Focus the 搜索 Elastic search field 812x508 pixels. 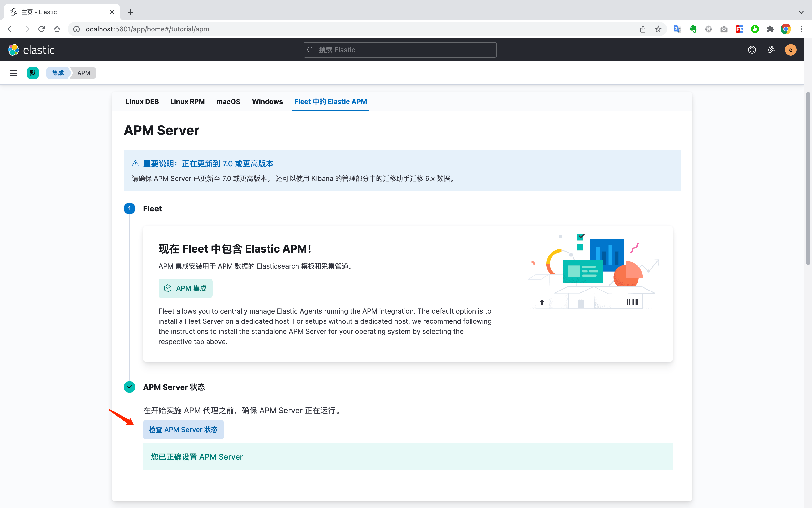(400, 50)
